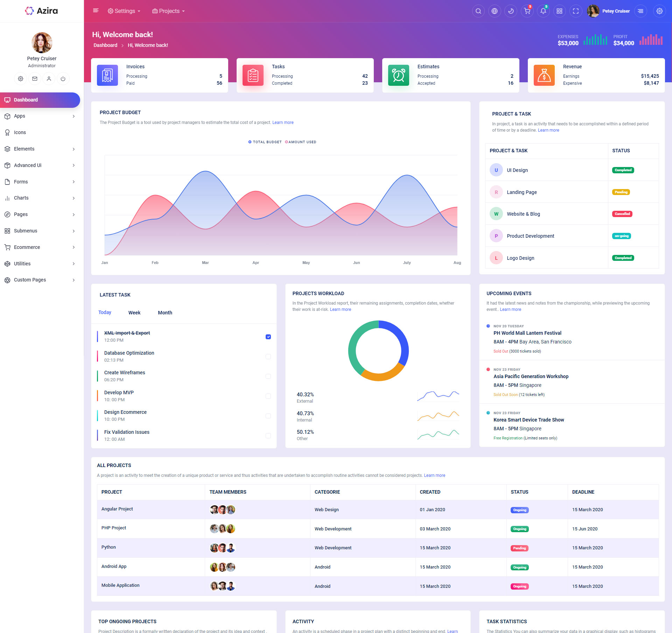Open the mail icon under Petey Cruiser
This screenshot has height=633, width=672.
(x=35, y=79)
